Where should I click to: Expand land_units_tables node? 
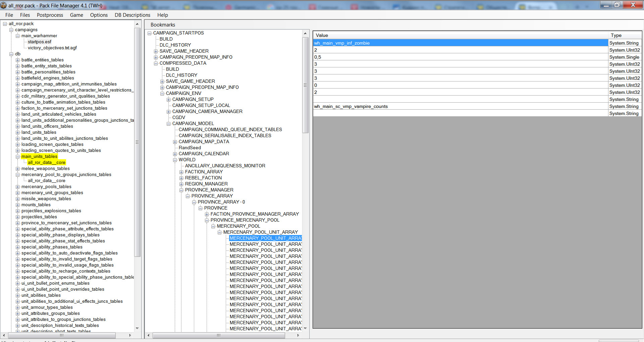(18, 132)
